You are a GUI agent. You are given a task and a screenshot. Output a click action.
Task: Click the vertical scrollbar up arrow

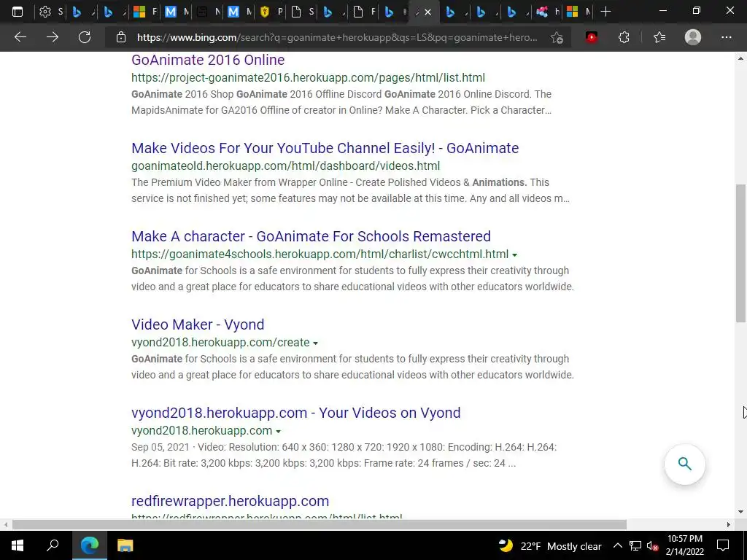[x=740, y=58]
